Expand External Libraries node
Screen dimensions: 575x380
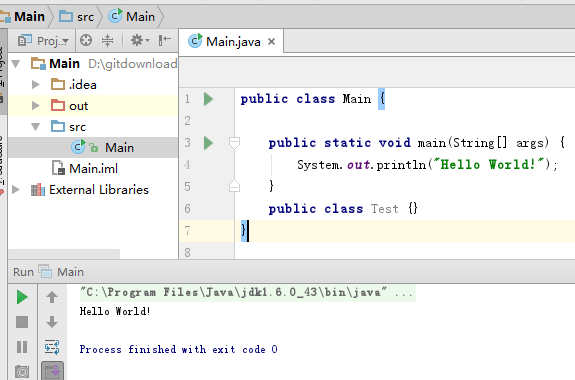(15, 190)
